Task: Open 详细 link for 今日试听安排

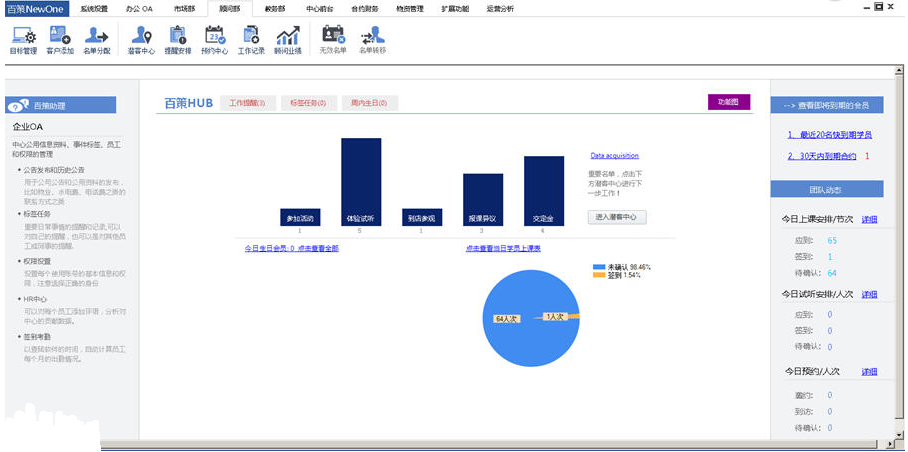Action: (x=869, y=294)
